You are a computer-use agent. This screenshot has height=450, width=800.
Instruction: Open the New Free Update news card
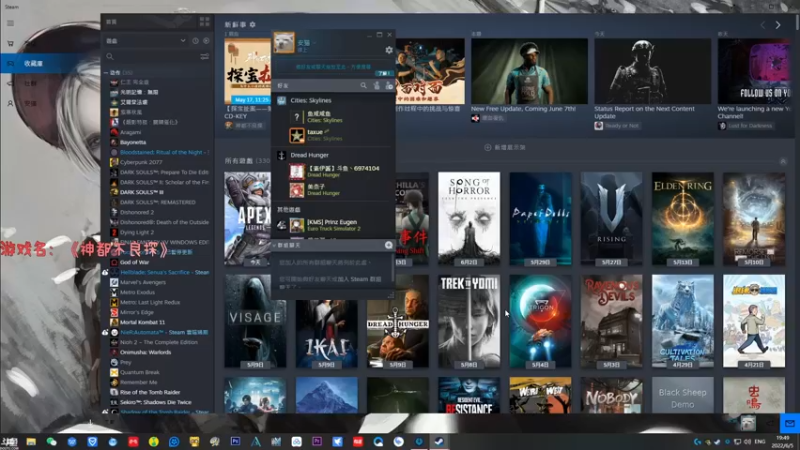529,80
